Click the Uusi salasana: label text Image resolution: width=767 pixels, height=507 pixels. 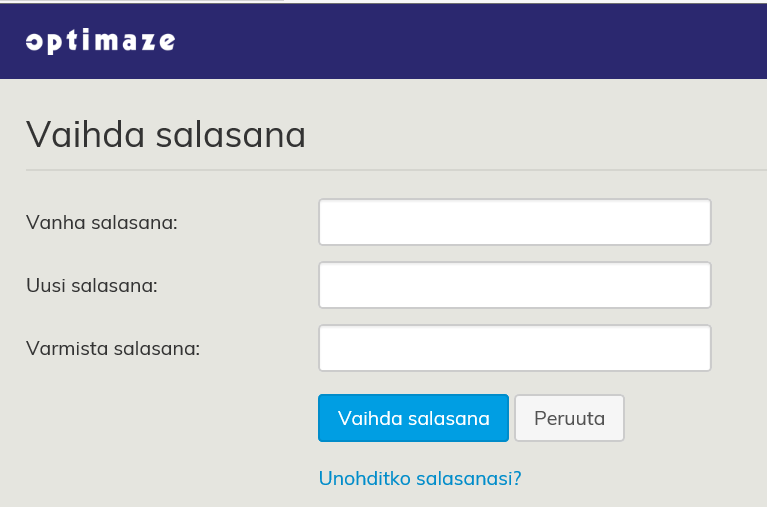click(x=92, y=285)
